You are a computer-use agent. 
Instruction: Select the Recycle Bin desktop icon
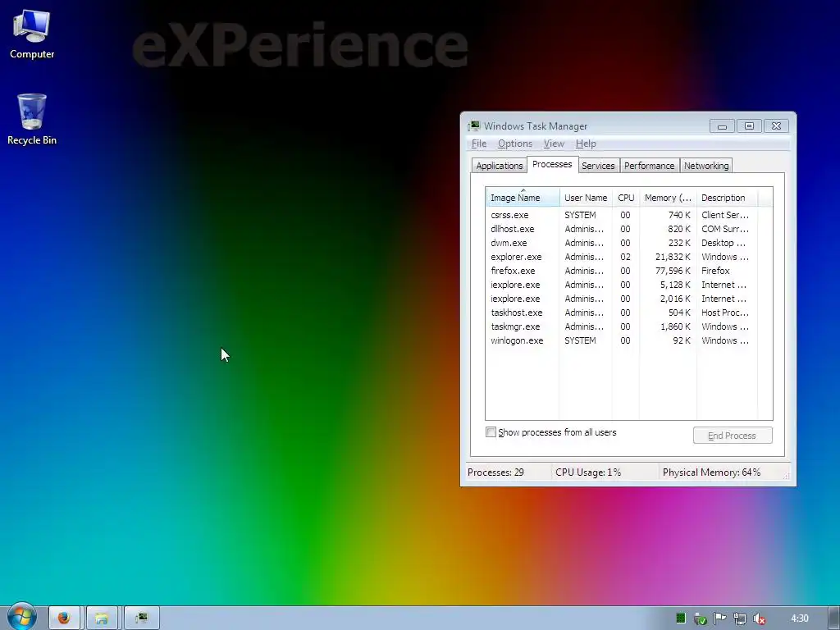tap(32, 119)
